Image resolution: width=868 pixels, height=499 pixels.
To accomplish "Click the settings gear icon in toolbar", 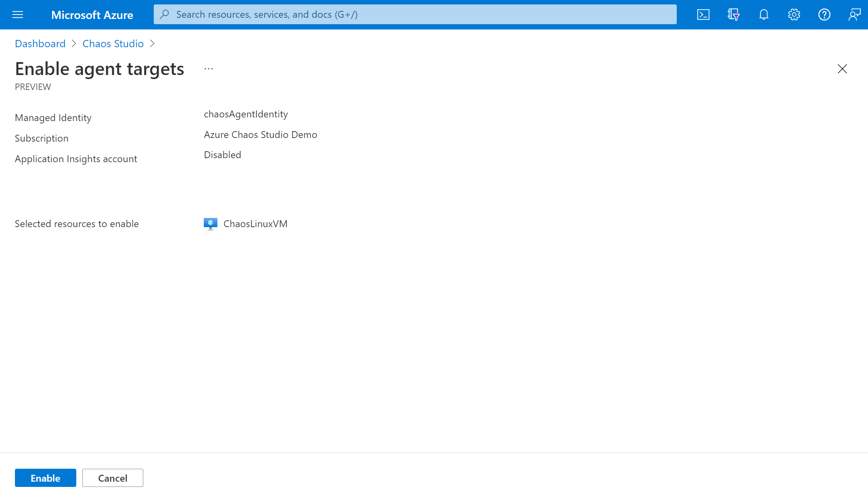I will (x=794, y=14).
